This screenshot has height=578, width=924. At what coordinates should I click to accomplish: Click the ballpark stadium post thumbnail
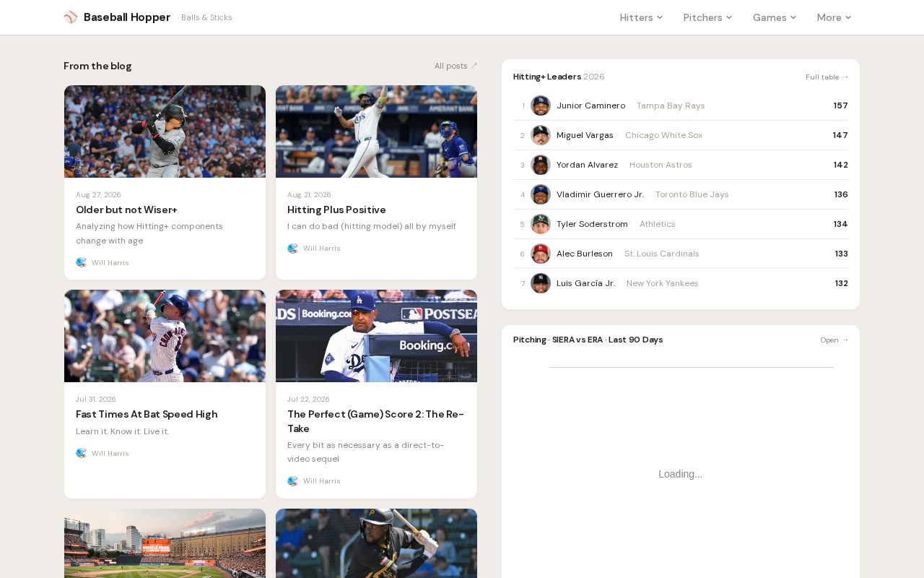[x=165, y=543]
